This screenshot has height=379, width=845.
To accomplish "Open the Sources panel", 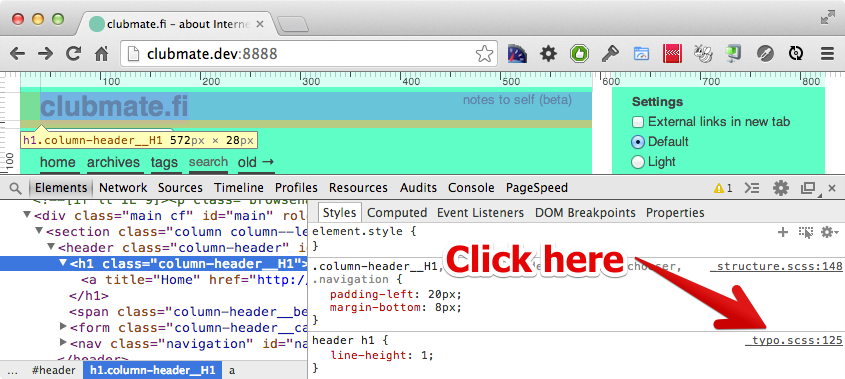I will click(180, 188).
